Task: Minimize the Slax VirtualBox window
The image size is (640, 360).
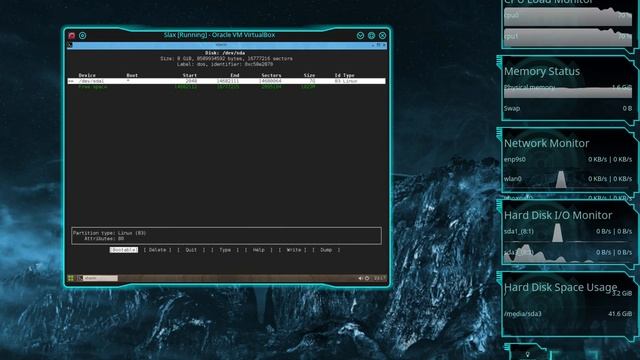Action: point(360,36)
